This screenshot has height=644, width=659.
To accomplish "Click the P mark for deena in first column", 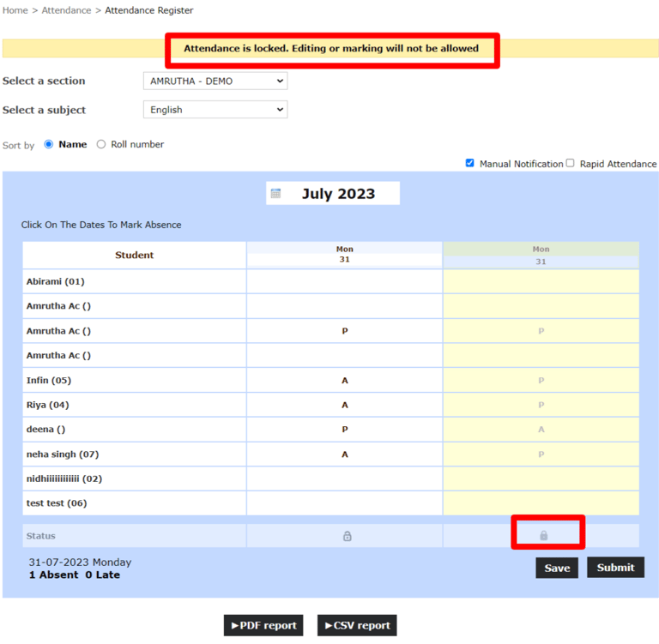I will coord(345,430).
